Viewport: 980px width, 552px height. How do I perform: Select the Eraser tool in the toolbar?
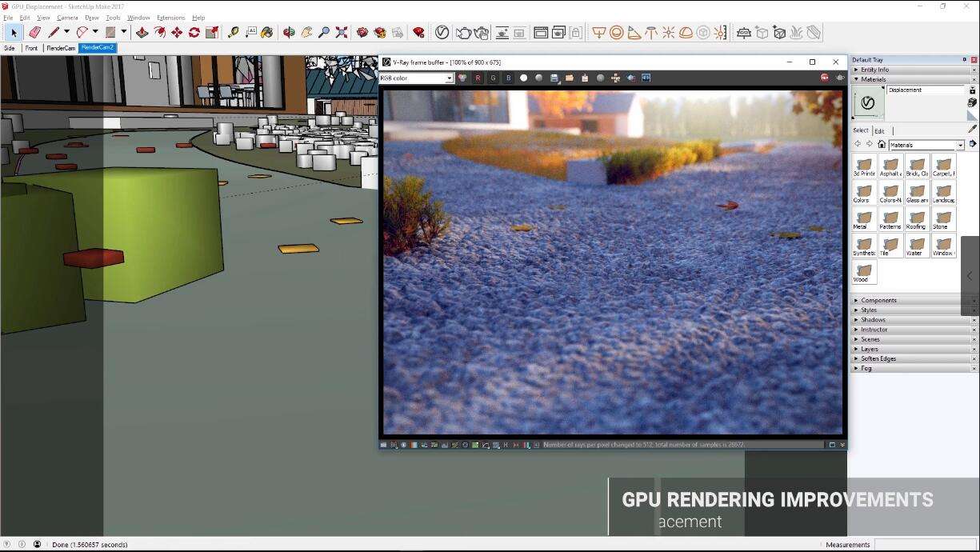(34, 33)
